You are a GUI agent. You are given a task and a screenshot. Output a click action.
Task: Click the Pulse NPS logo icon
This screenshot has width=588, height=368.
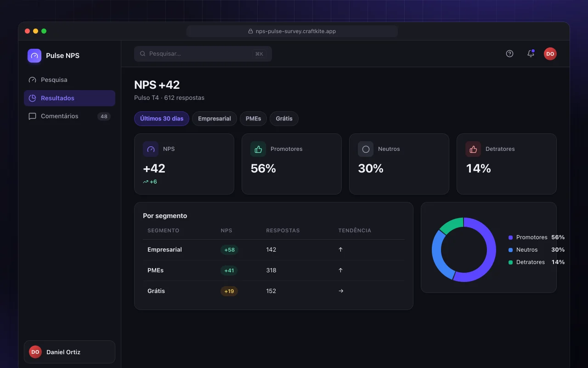pyautogui.click(x=34, y=56)
